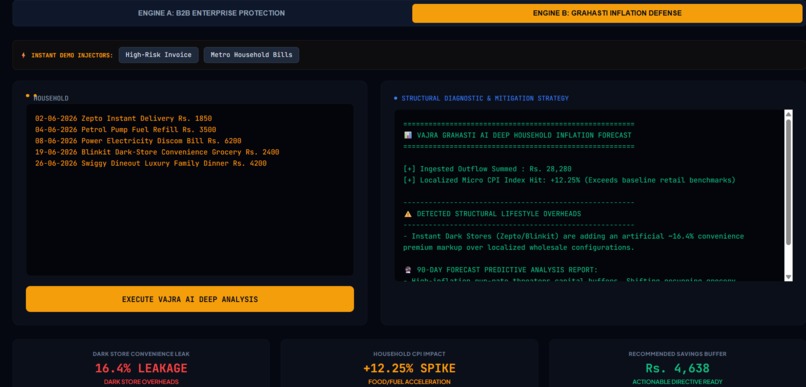Select Engine B: Grahasti Inflation Defense tab
The height and width of the screenshot is (387, 806).
[607, 13]
